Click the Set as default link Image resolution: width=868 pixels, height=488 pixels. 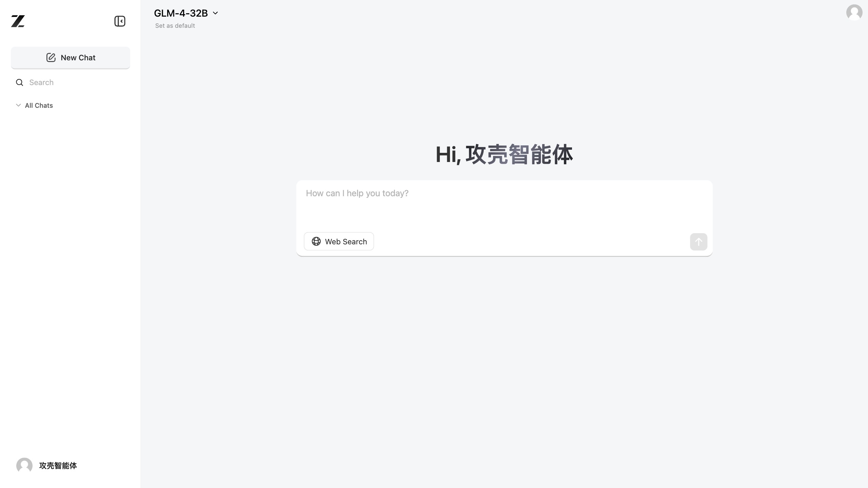175,25
